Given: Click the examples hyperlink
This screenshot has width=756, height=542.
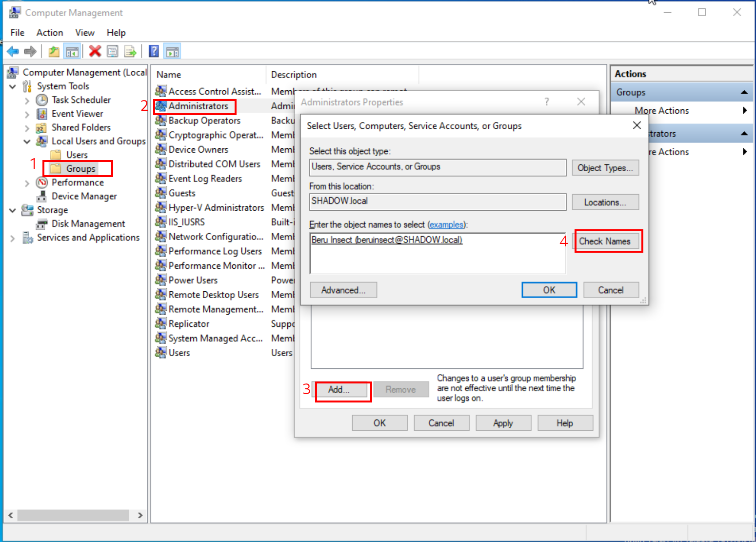Looking at the screenshot, I should (446, 224).
